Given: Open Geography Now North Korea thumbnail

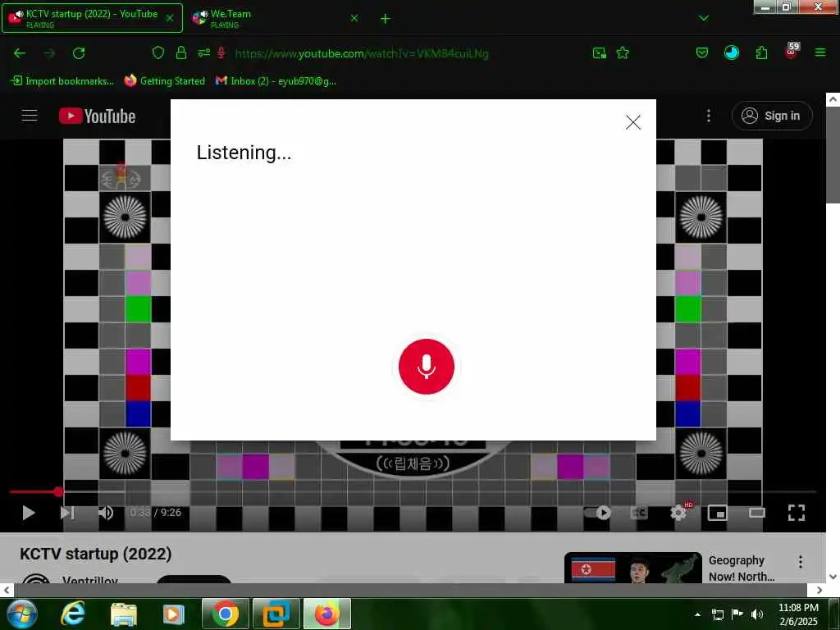Looking at the screenshot, I should coord(632,568).
